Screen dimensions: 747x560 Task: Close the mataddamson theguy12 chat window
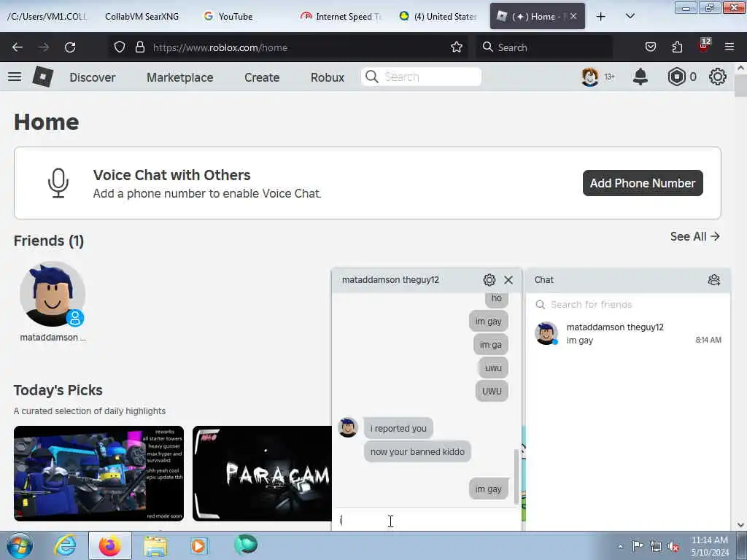point(508,280)
